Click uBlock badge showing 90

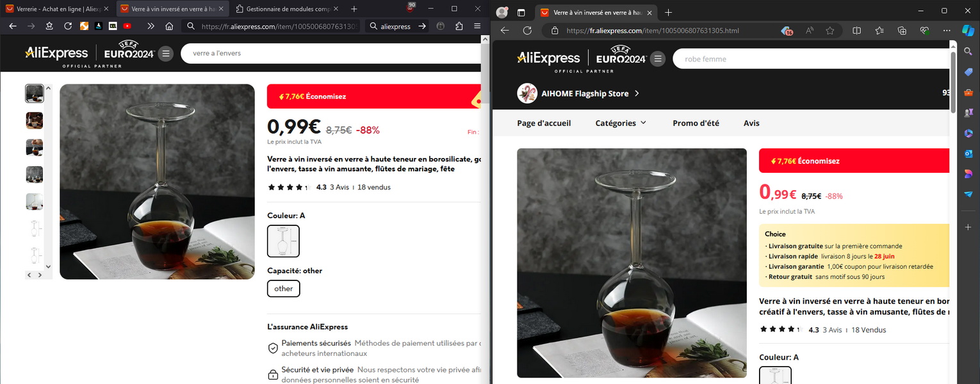[411, 6]
